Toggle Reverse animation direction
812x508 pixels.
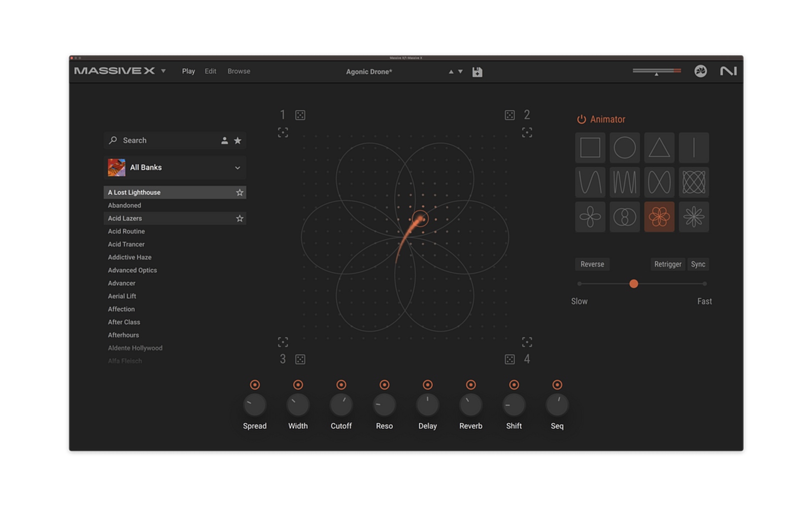(592, 264)
